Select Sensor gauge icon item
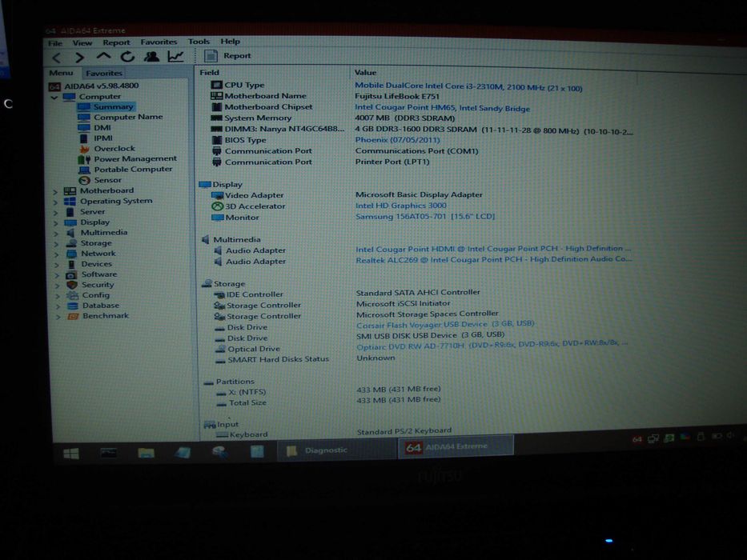The height and width of the screenshot is (560, 747). pyautogui.click(x=84, y=181)
